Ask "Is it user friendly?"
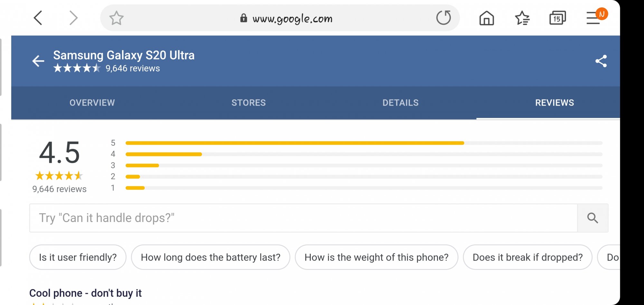The image size is (644, 305). point(78,257)
